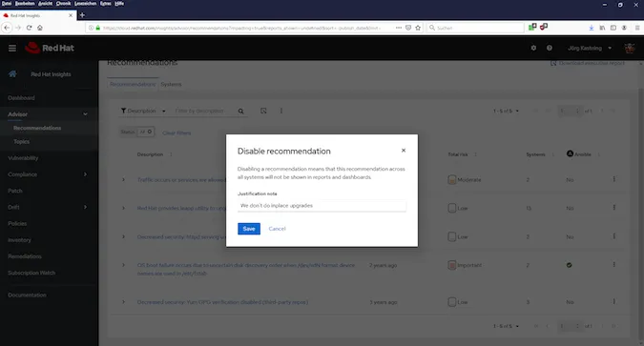The height and width of the screenshot is (346, 644).
Task: Open Dashboard in sidebar
Action: (x=21, y=97)
